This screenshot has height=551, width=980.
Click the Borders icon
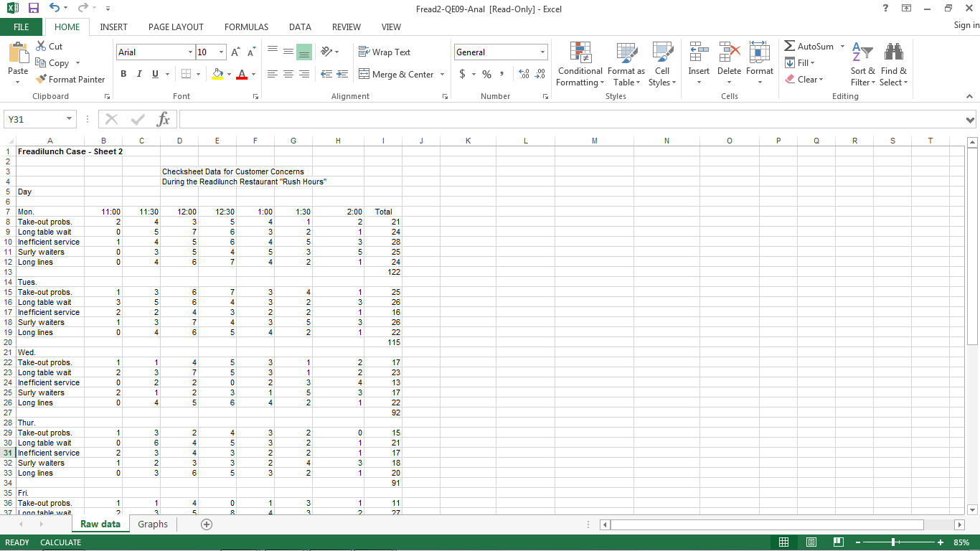click(x=186, y=74)
